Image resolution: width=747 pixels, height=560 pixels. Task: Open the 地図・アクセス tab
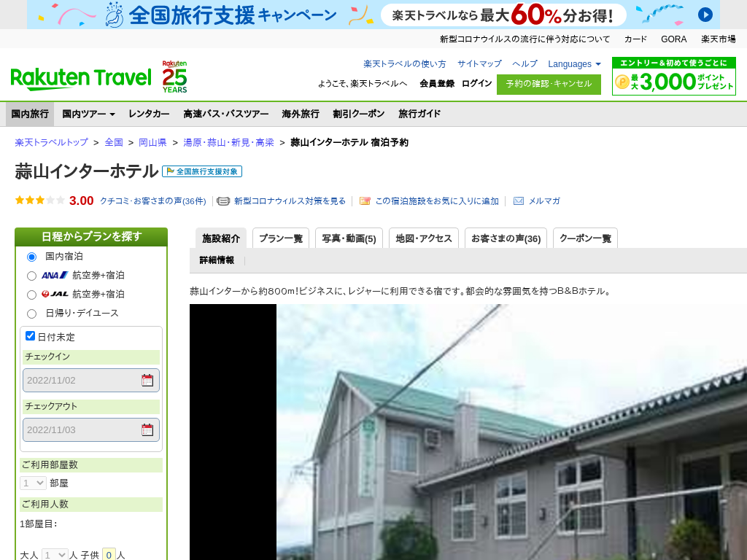[x=424, y=238]
